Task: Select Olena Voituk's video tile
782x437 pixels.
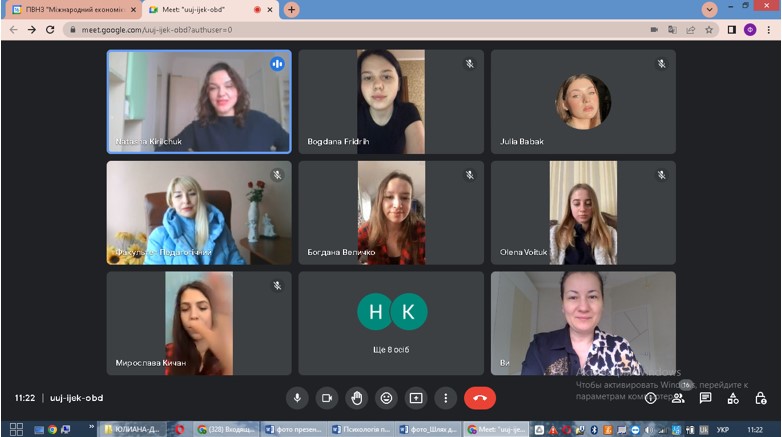Action: coord(583,213)
